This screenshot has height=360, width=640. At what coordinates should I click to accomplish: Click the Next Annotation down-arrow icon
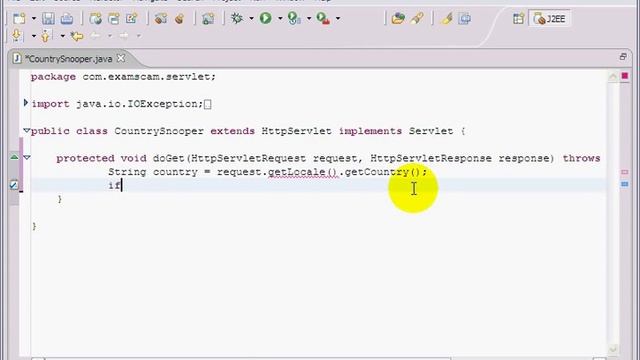tap(16, 36)
